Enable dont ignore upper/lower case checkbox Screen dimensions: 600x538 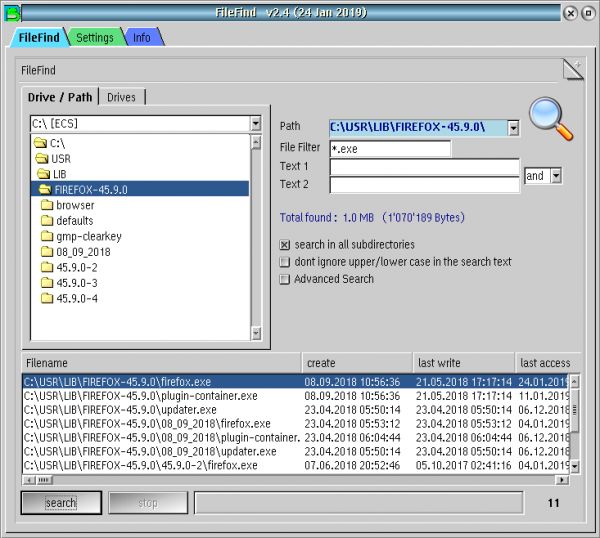coord(284,262)
